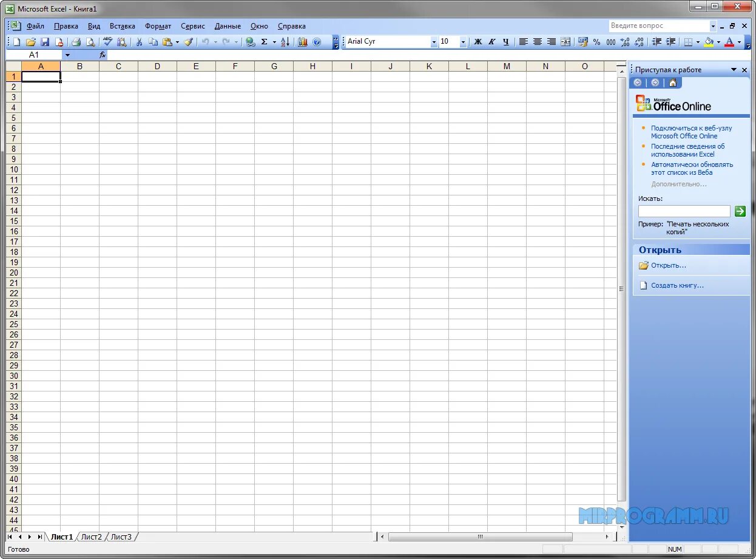Open the font size 10 dropdown

(464, 42)
